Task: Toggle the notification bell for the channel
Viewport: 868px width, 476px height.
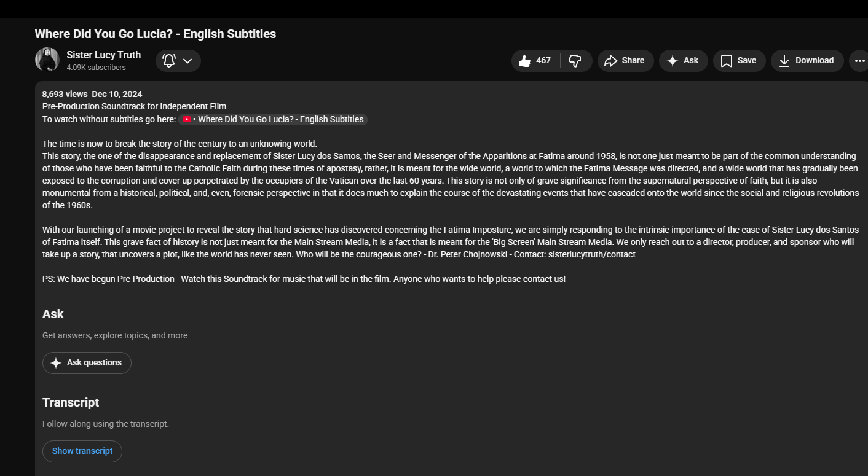Action: click(169, 61)
